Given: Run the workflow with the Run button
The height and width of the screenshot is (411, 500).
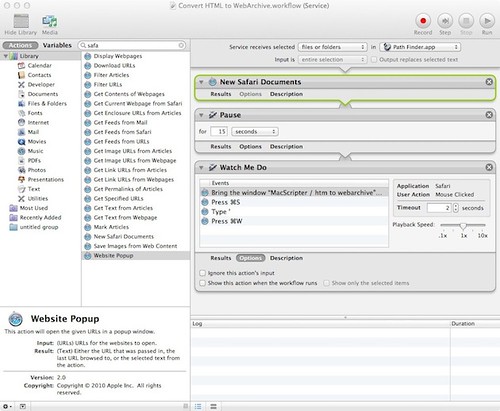Looking at the screenshot, I should click(487, 21).
